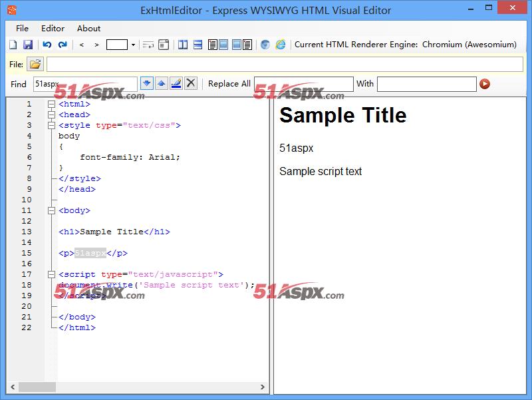532x400 pixels.
Task: Collapse the <head> code fold
Action: 51,114
